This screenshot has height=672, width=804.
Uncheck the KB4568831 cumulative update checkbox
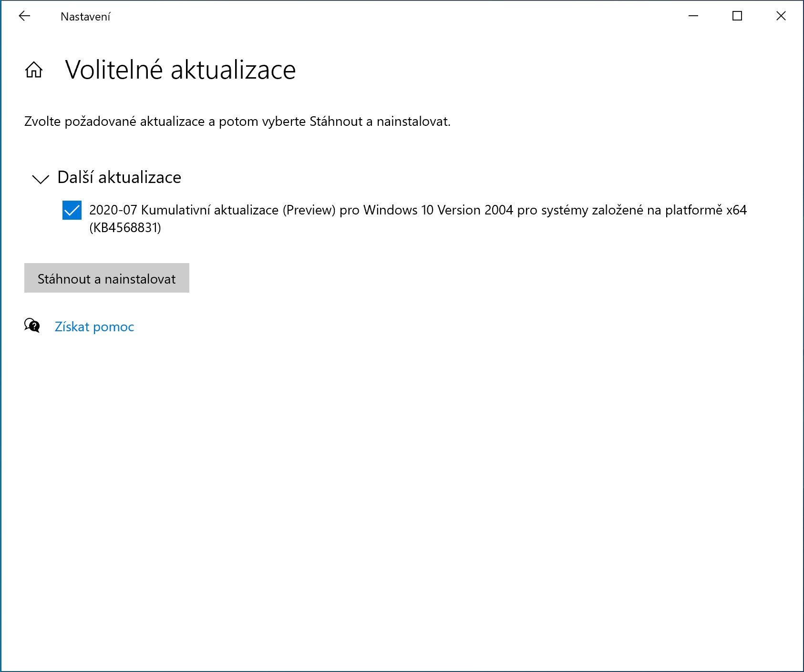point(72,210)
